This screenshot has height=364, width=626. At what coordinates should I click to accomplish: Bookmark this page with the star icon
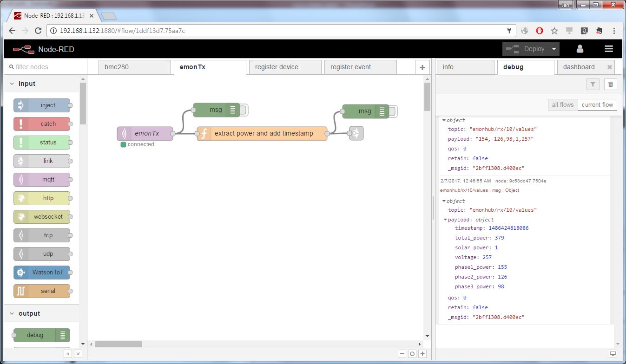(x=554, y=31)
